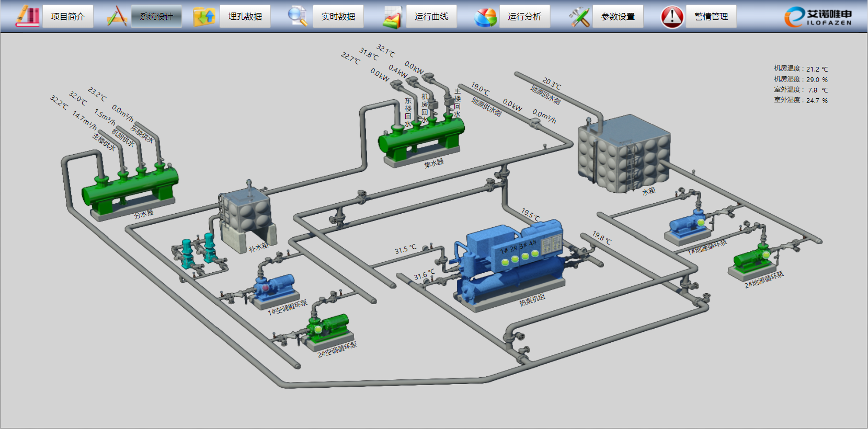Open the 参数设置 page
Screen dimensions: 868x429
click(618, 17)
